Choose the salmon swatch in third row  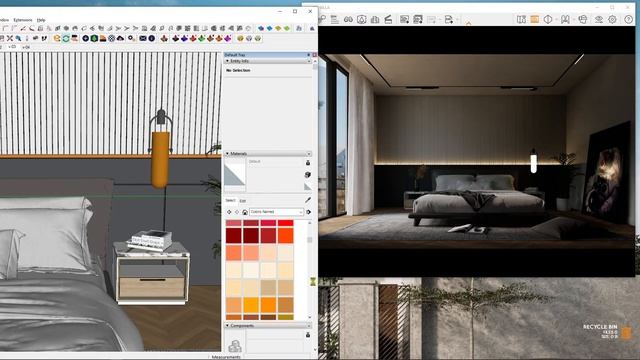pyautogui.click(x=251, y=253)
